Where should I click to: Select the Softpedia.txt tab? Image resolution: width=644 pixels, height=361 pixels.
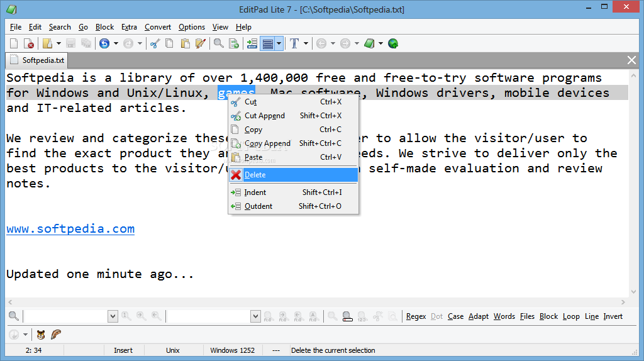click(x=37, y=60)
